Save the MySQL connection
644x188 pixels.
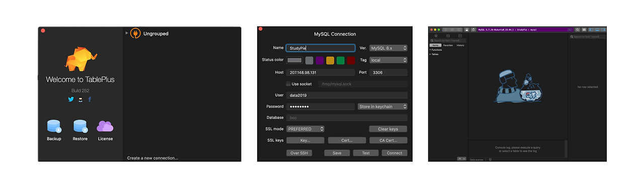click(337, 153)
